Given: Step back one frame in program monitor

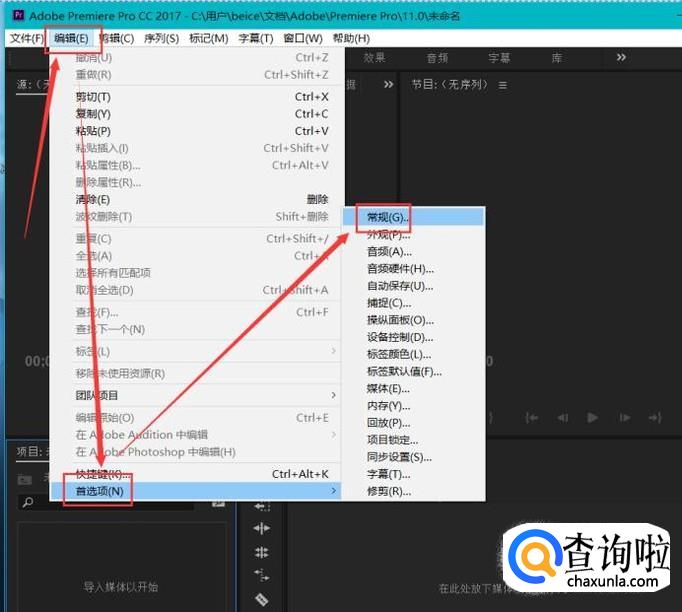Looking at the screenshot, I should pos(563,418).
